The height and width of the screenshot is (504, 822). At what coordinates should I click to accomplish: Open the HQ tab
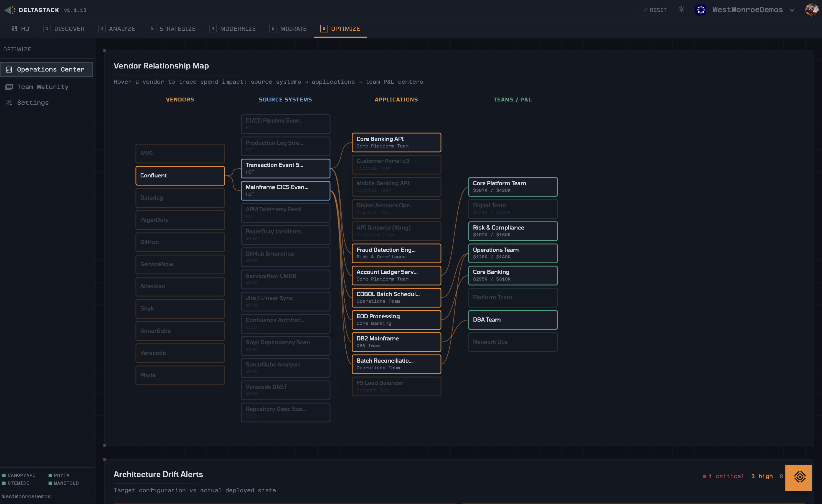click(x=21, y=29)
